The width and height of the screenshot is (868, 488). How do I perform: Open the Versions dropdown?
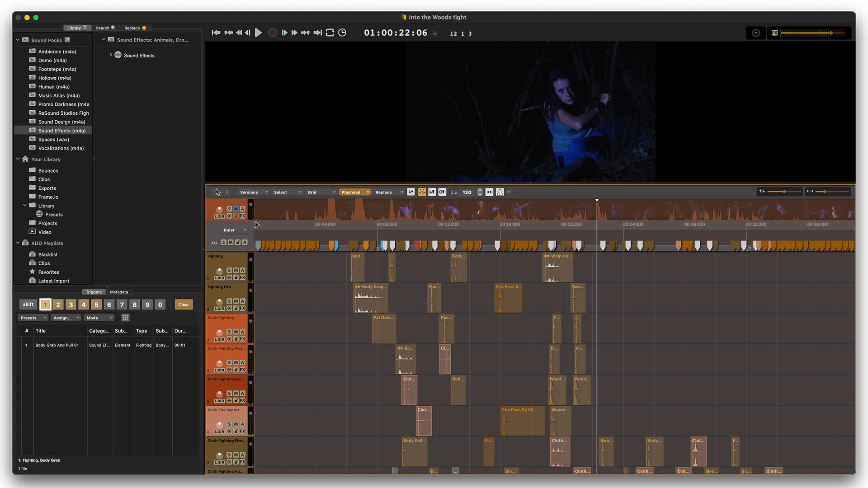click(252, 192)
